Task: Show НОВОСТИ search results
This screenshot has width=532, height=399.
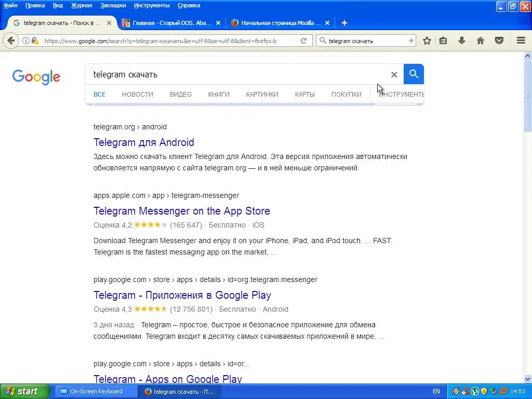Action: click(x=137, y=95)
